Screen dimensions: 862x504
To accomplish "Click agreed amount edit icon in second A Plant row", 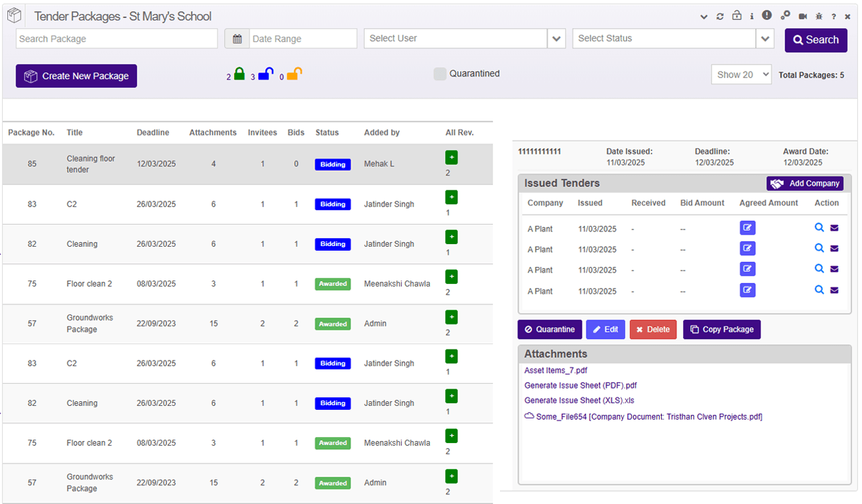I will (747, 249).
